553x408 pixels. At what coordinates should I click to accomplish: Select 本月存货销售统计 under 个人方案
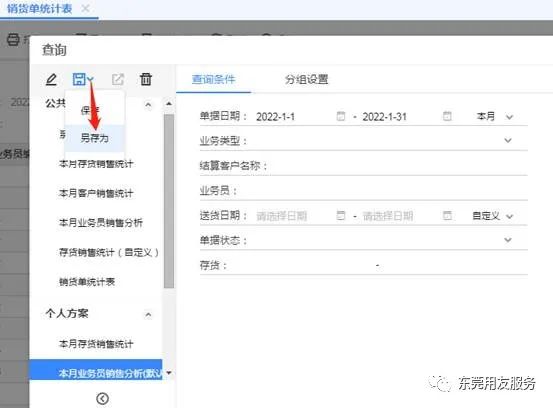96,344
